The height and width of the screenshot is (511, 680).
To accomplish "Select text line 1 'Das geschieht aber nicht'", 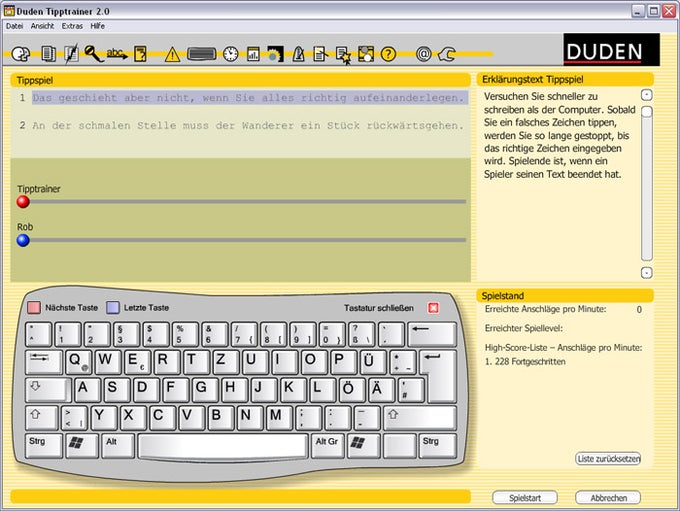I will 248,98.
